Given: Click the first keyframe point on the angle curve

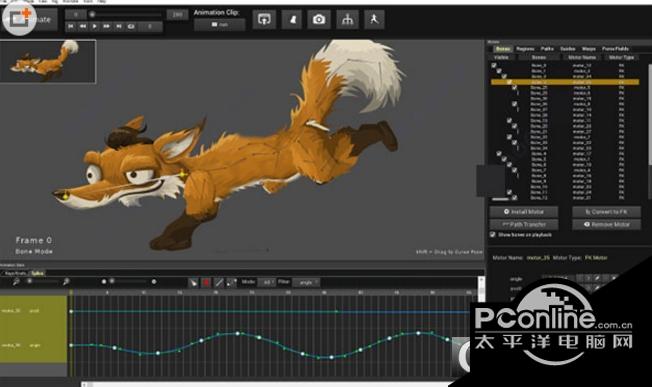Looking at the screenshot, I should [x=71, y=345].
